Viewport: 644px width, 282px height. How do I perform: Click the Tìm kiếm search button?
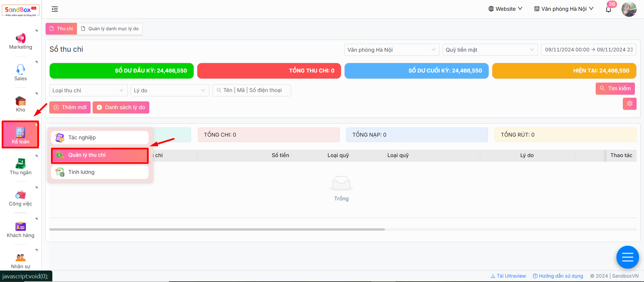point(615,89)
